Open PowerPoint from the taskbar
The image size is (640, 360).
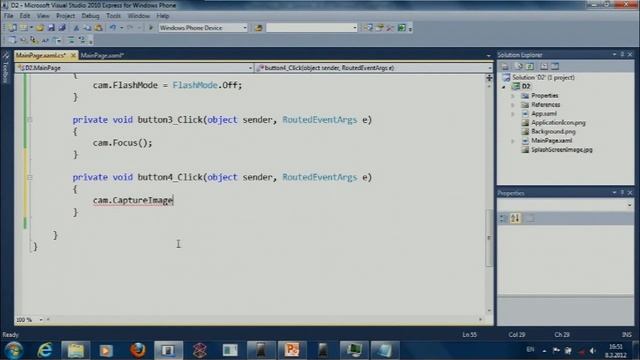click(x=292, y=350)
